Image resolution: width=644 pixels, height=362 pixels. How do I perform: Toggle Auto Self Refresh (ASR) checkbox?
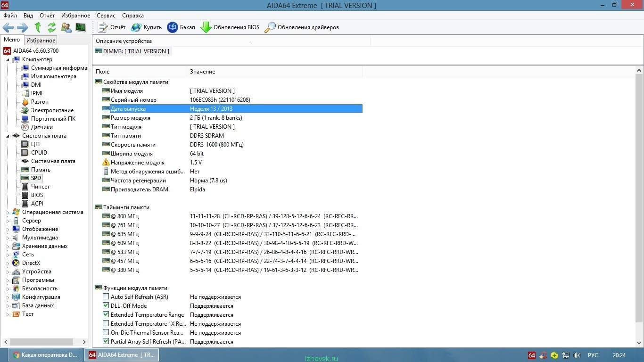(x=106, y=297)
